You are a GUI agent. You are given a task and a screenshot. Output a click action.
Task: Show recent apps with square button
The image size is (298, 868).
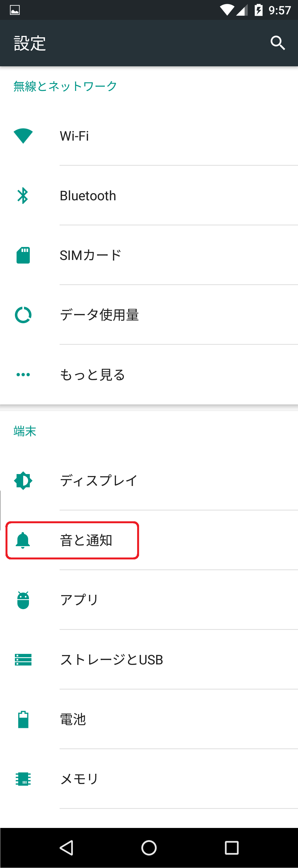click(x=232, y=848)
